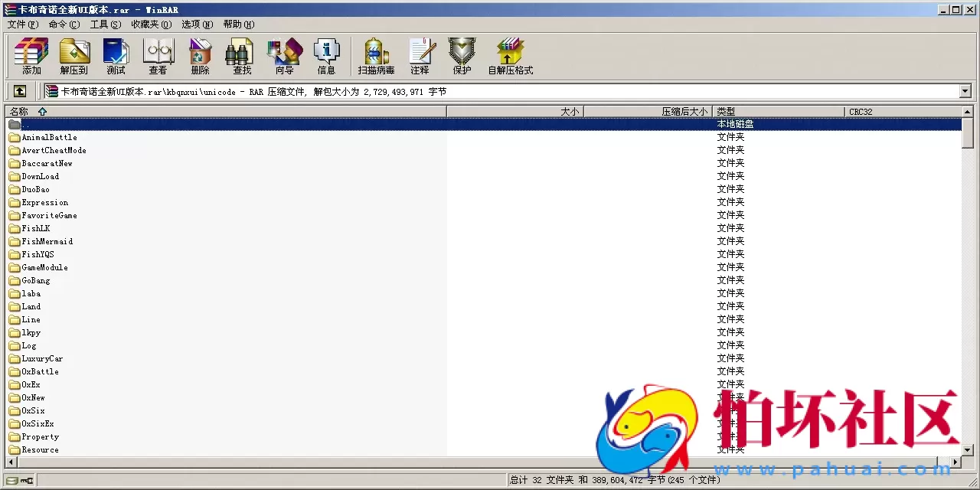This screenshot has height=490, width=980.
Task: Click the 查看 (View) toolbar button
Action: [x=158, y=54]
